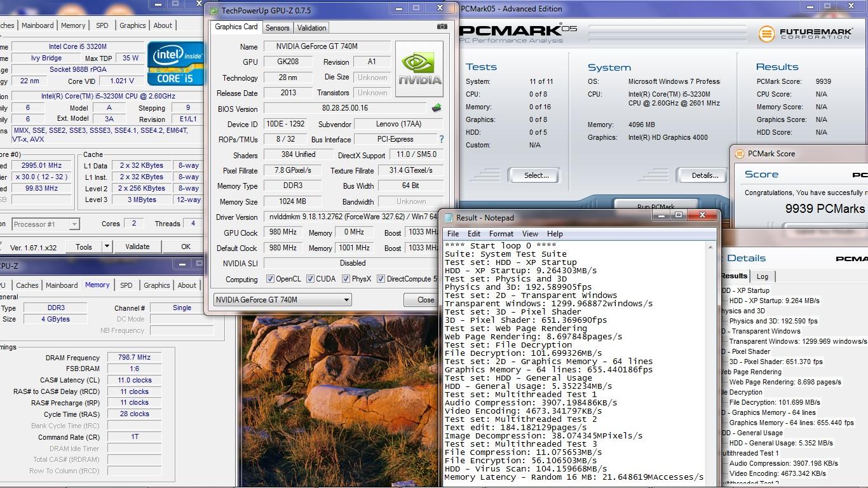Viewport: 868px width, 488px height.
Task: Click the Memory Latency line in Notepad
Action: [574, 477]
